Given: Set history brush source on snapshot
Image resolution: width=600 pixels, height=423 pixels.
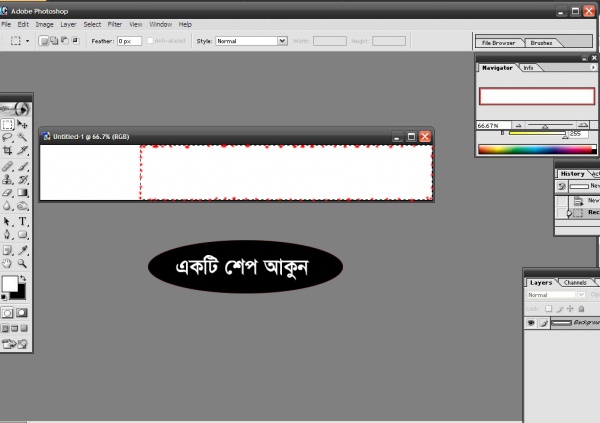Looking at the screenshot, I should tap(561, 186).
